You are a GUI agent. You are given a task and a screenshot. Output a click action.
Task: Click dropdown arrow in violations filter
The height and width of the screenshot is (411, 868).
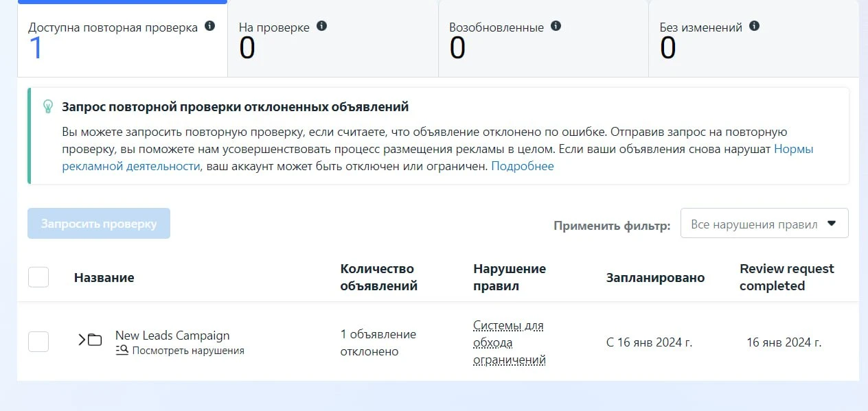pyautogui.click(x=832, y=224)
